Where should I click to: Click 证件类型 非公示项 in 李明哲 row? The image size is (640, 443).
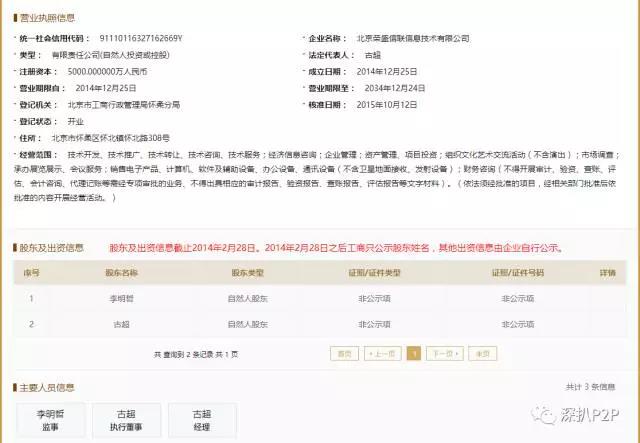[375, 298]
